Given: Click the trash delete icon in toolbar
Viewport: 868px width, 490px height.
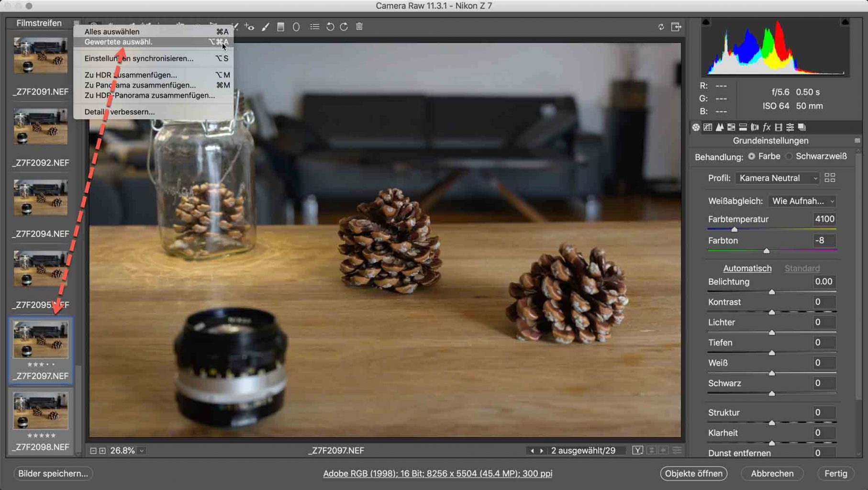Looking at the screenshot, I should pyautogui.click(x=359, y=27).
